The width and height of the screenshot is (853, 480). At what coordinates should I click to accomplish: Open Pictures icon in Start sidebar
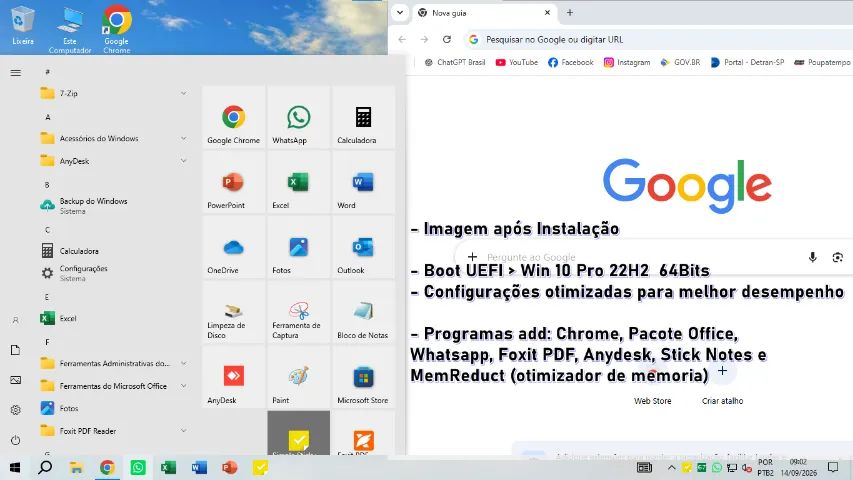click(16, 380)
